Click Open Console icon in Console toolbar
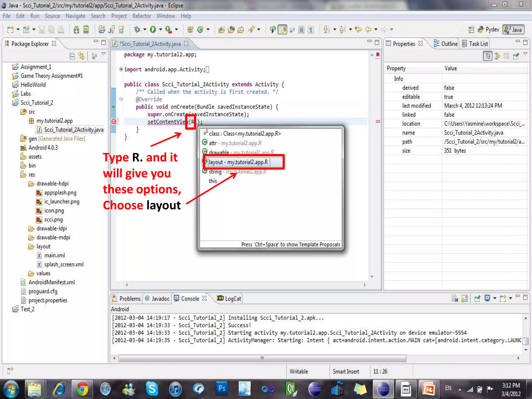This screenshot has height=399, width=532. pyautogui.click(x=503, y=298)
